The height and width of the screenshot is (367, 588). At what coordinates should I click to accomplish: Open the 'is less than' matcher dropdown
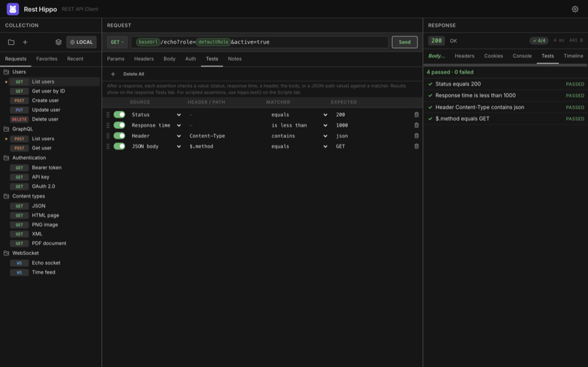[x=299, y=125]
